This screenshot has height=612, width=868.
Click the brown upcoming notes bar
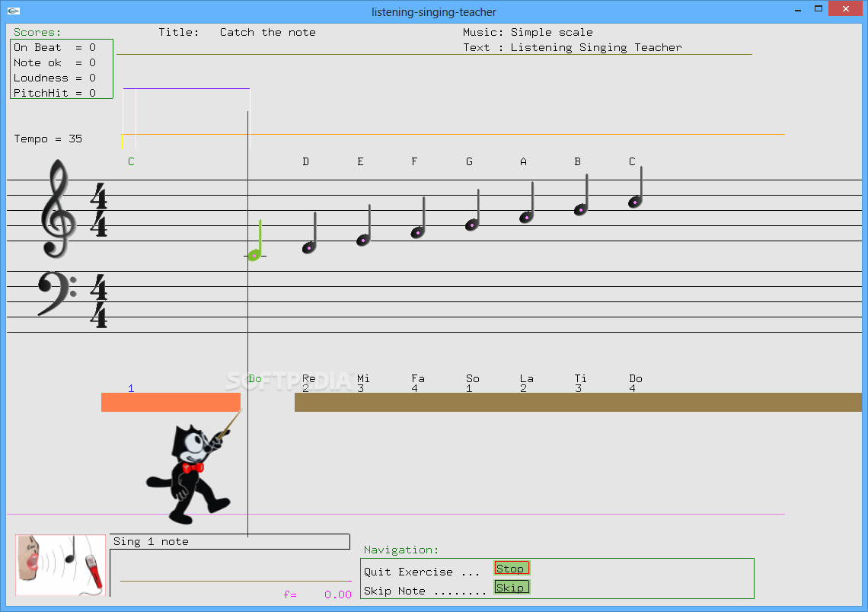578,402
